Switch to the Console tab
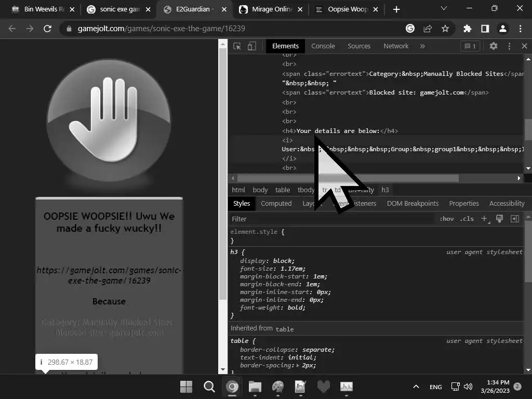532x399 pixels. coord(323,46)
